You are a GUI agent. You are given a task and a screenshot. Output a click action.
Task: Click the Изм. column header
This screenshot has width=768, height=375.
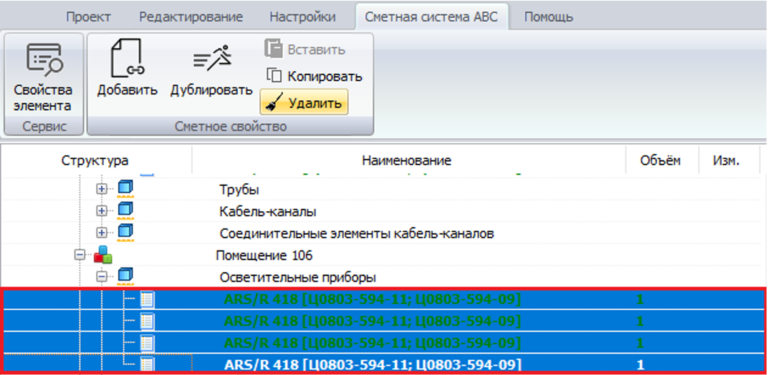726,161
